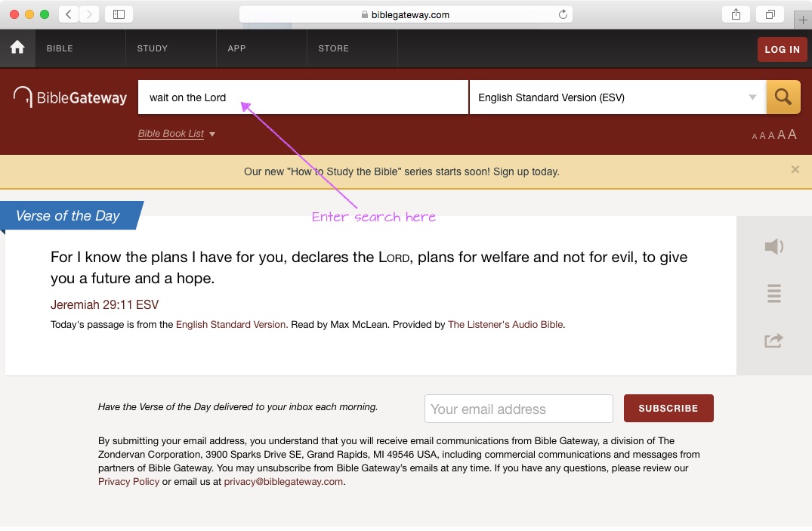Open the Jeremiah 29:11 ESV reference
The height and width of the screenshot is (531, 812).
(x=104, y=305)
